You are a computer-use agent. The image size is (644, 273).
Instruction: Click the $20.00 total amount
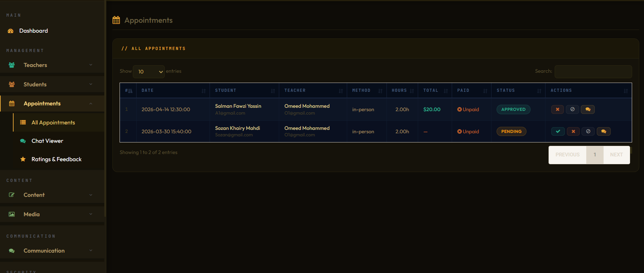point(432,109)
